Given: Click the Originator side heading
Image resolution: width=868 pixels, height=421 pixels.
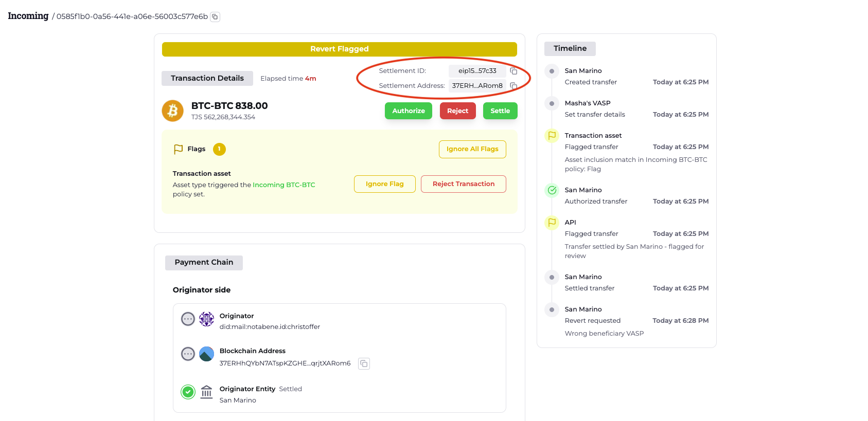Looking at the screenshot, I should (x=202, y=290).
